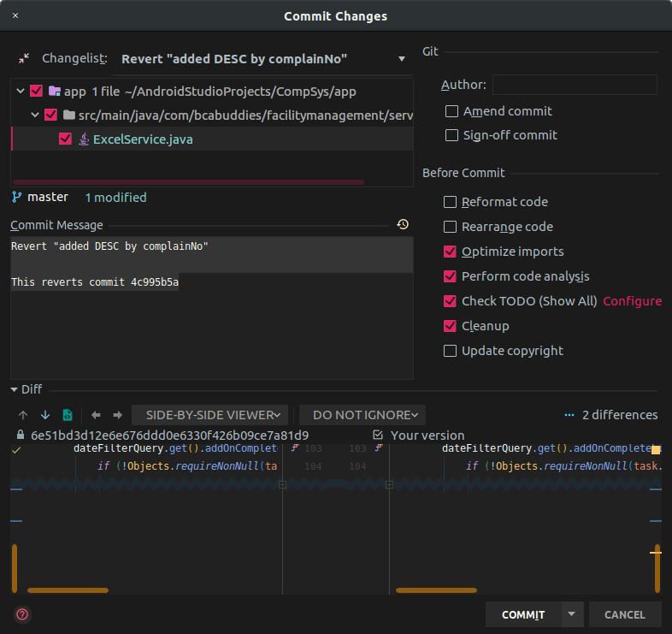Click the collapse changelist panel icon

coord(24,58)
